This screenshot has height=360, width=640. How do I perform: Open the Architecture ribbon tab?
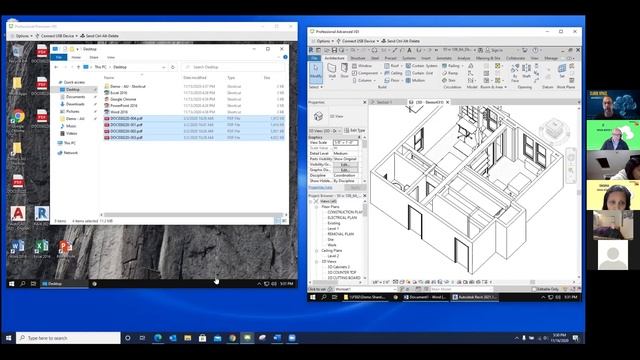point(334,58)
